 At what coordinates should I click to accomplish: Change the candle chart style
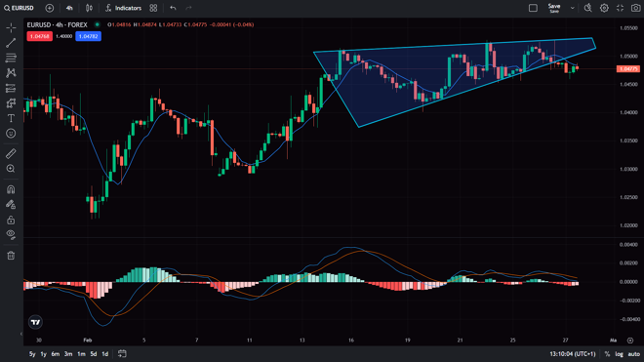[89, 8]
